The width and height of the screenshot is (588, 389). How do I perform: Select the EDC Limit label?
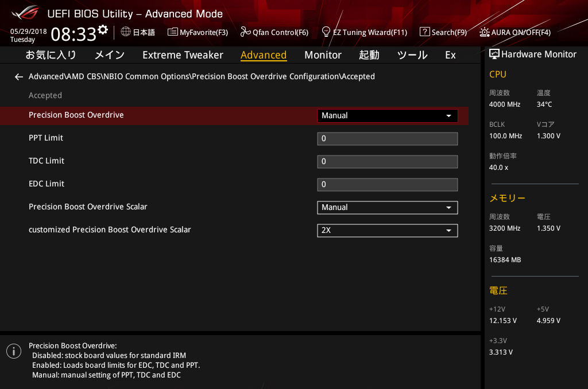[47, 184]
